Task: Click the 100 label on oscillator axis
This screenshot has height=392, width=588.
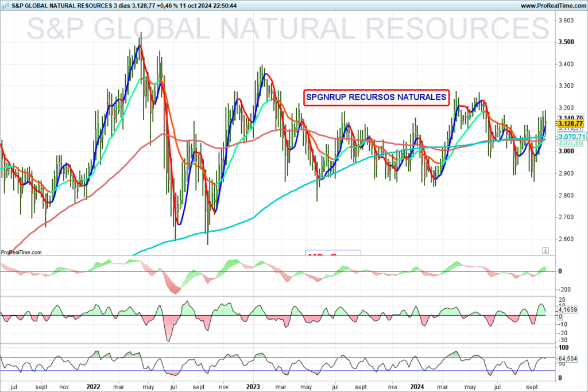Action: (563, 348)
